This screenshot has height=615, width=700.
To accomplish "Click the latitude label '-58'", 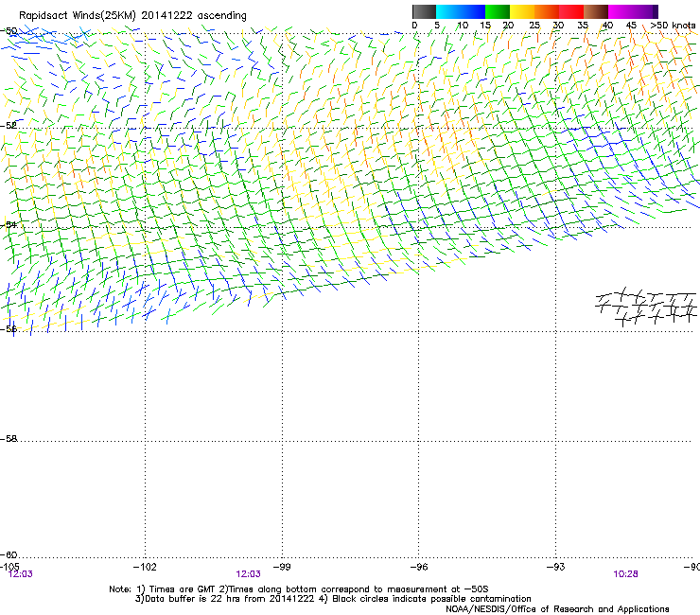I will [9, 439].
